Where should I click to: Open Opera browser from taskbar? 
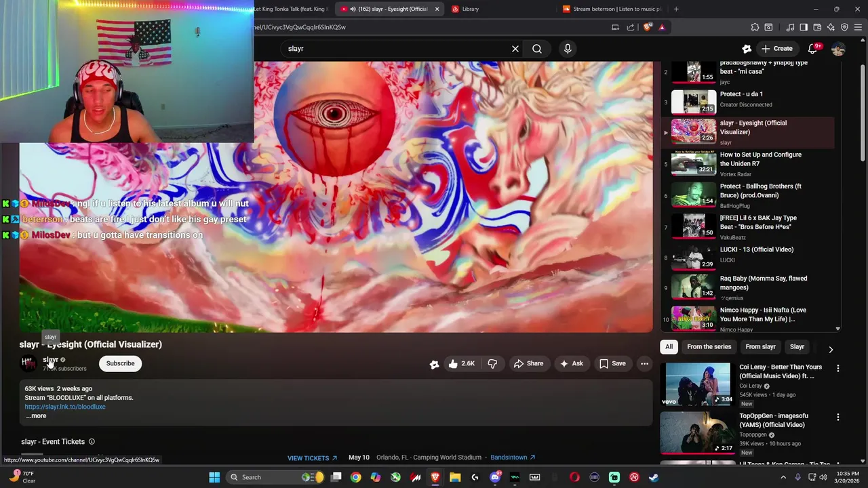pyautogui.click(x=574, y=477)
